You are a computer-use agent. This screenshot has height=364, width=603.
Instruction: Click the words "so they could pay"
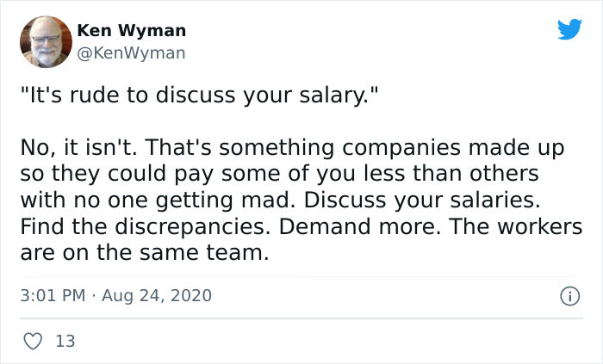click(x=96, y=175)
